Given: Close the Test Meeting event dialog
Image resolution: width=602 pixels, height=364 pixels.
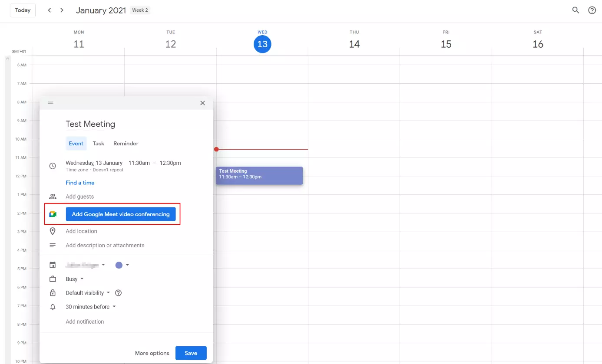Looking at the screenshot, I should (x=202, y=103).
